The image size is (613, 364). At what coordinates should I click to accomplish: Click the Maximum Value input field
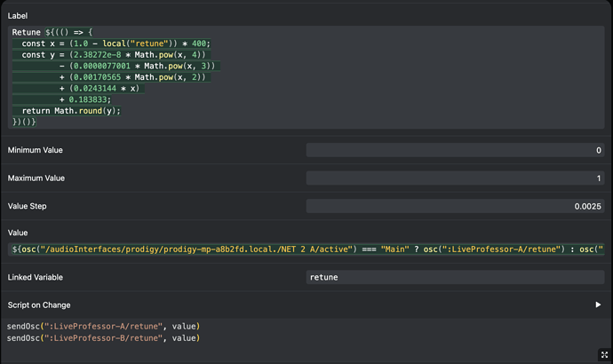[455, 178]
